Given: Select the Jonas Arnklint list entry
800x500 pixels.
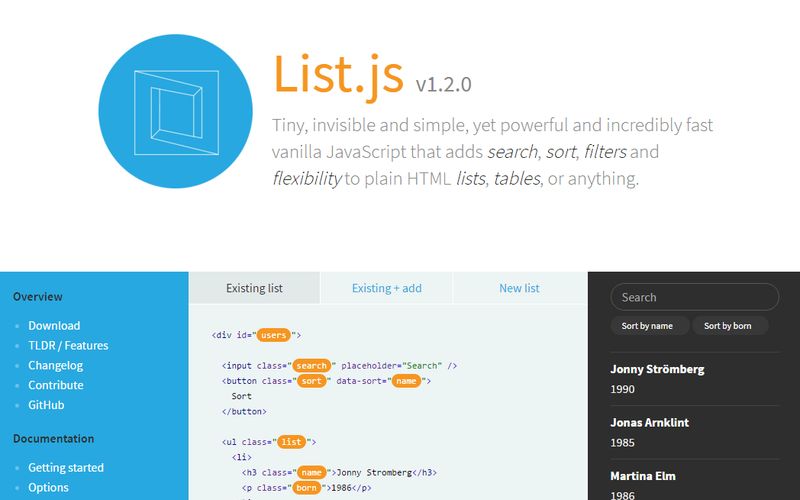Looking at the screenshot, I should coord(649,422).
